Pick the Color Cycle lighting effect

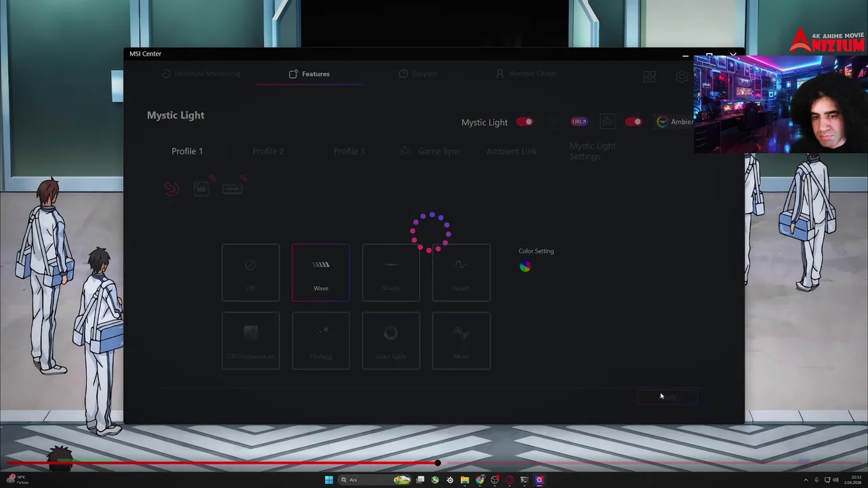pos(391,341)
